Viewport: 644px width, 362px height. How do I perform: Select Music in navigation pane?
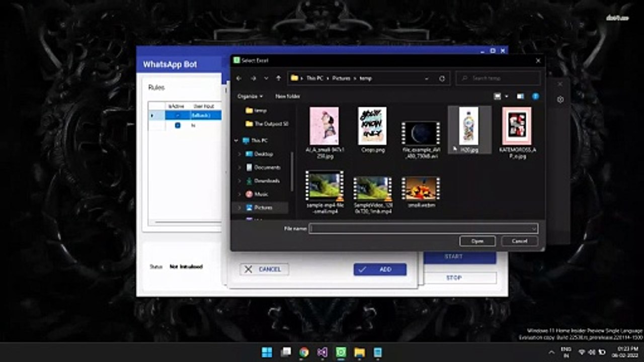257,194
